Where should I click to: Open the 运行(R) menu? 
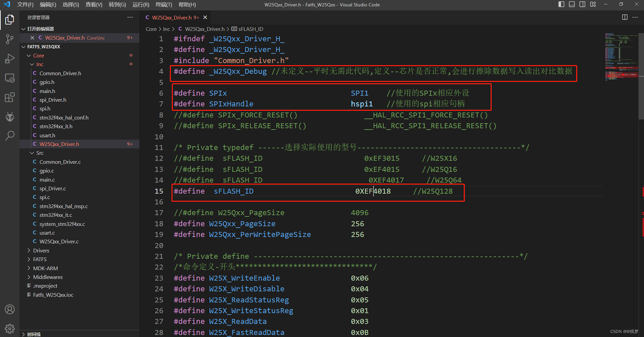pos(141,5)
